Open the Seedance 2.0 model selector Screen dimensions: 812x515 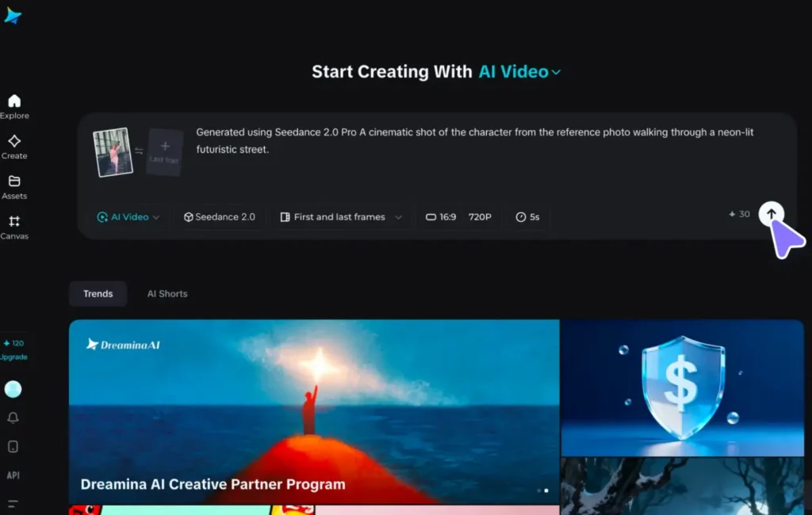click(x=220, y=217)
